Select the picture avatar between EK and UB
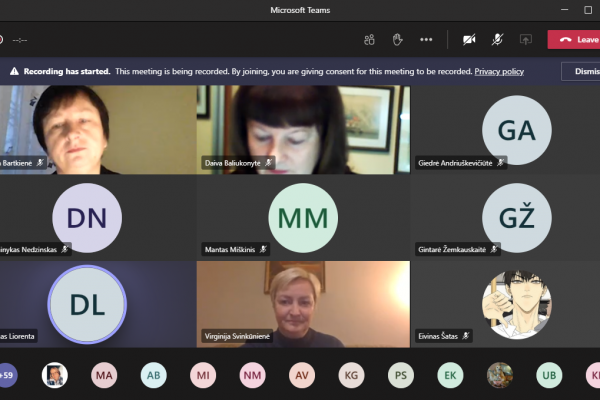 click(x=500, y=375)
